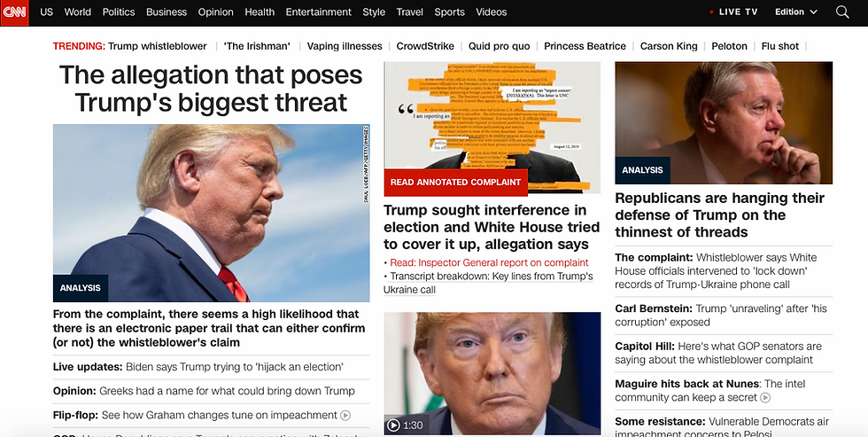Click the Read Annotated Complaint button
Viewport: 868px width, 437px height.
pos(455,182)
